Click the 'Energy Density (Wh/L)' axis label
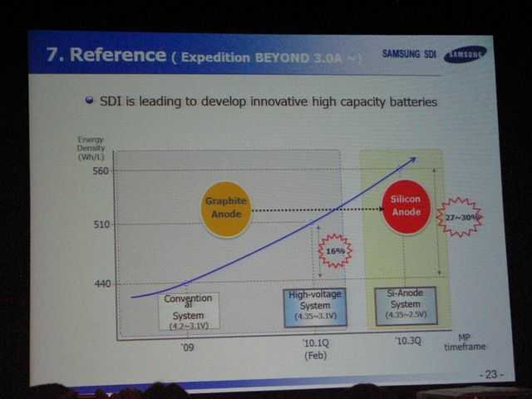This screenshot has width=532, height=399. click(91, 148)
